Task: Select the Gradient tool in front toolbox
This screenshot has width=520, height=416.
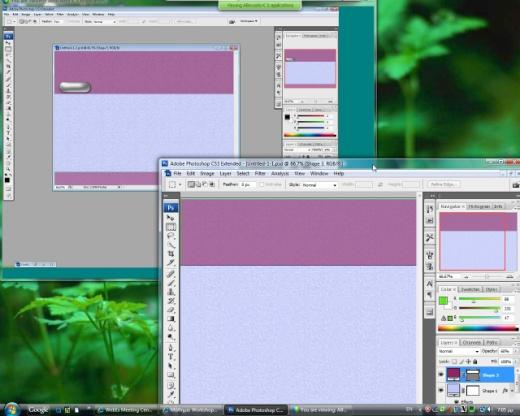Action: 171,319
